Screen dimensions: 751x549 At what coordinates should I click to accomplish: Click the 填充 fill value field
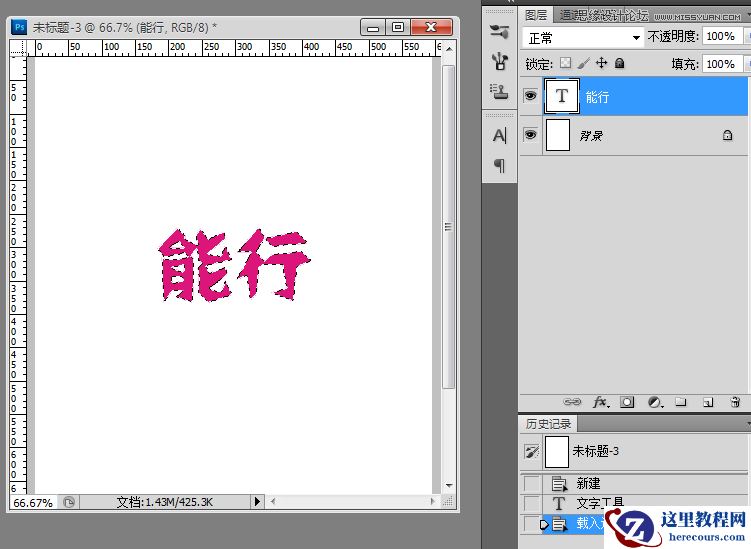721,64
